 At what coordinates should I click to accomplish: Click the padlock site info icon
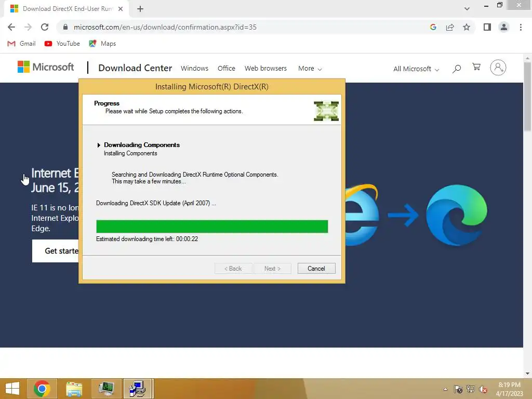65,27
